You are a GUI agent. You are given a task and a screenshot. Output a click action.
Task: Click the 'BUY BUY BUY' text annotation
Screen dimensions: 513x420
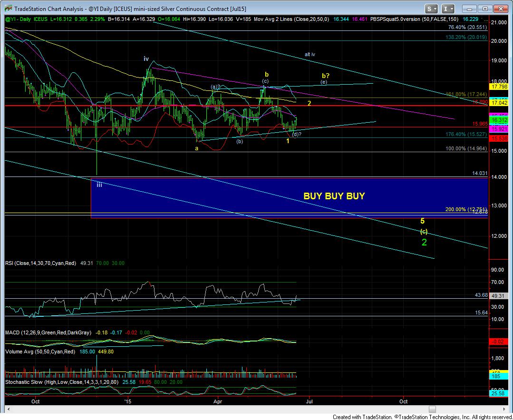tap(334, 196)
